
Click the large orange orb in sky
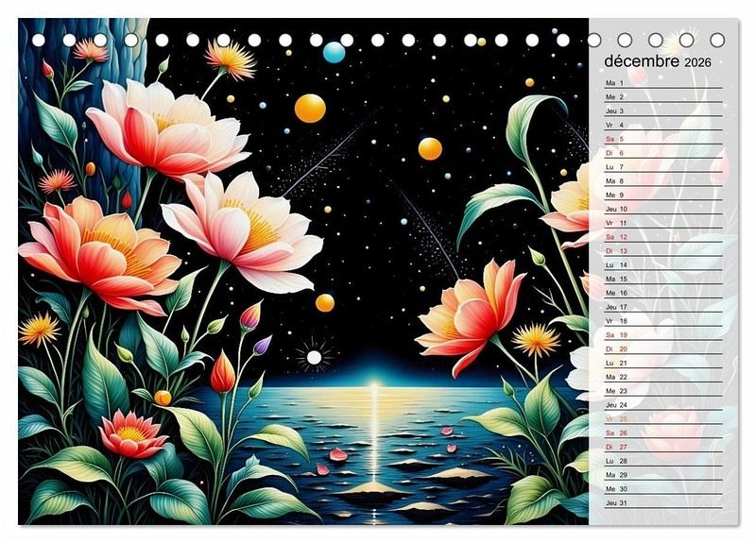(x=310, y=109)
